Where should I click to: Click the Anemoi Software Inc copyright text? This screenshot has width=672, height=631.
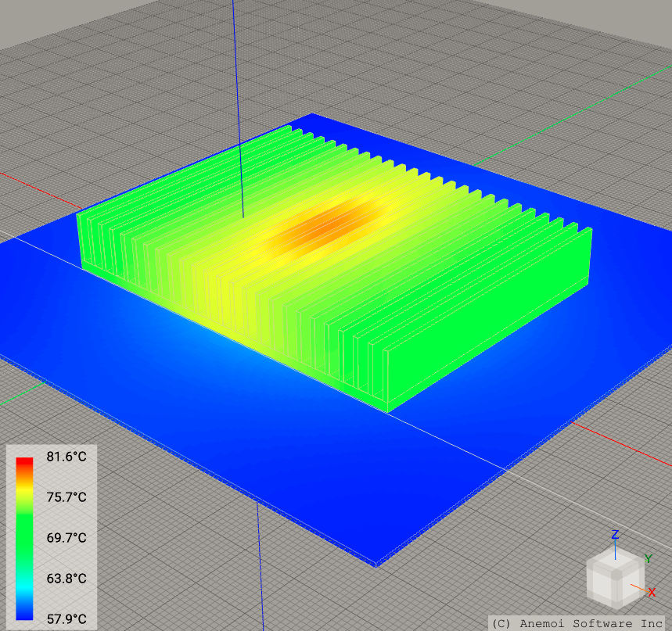click(x=577, y=623)
